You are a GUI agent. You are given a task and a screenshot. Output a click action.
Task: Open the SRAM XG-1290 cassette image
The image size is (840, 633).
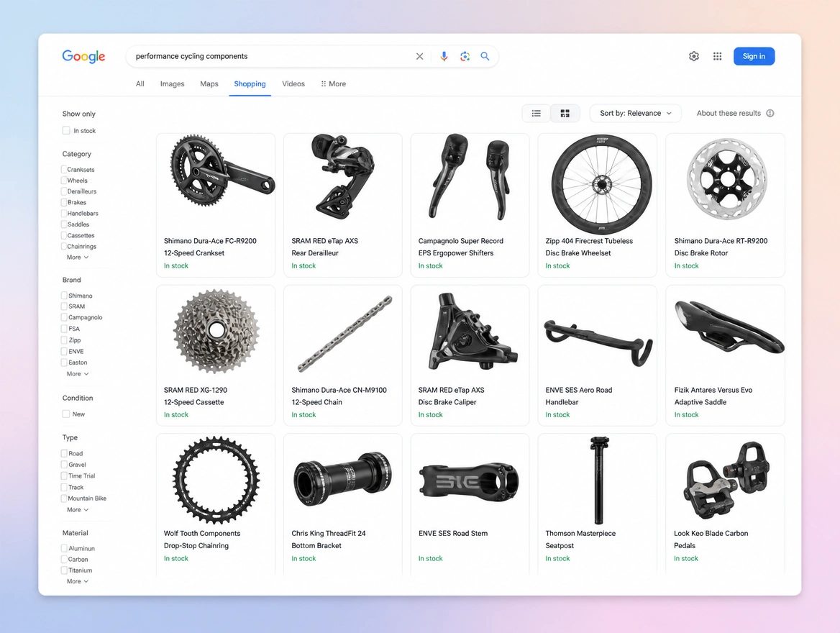[216, 331]
